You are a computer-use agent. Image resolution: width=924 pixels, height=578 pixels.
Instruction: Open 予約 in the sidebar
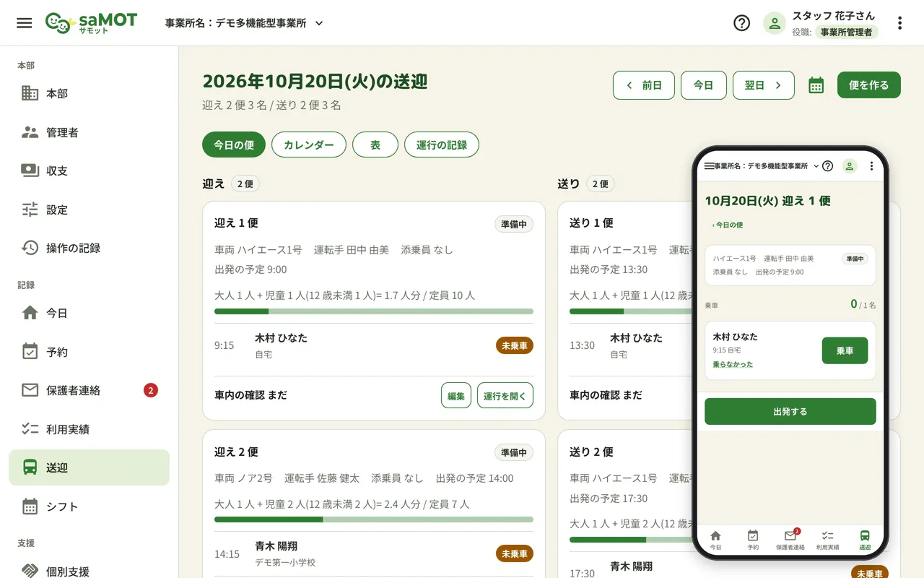click(90, 352)
